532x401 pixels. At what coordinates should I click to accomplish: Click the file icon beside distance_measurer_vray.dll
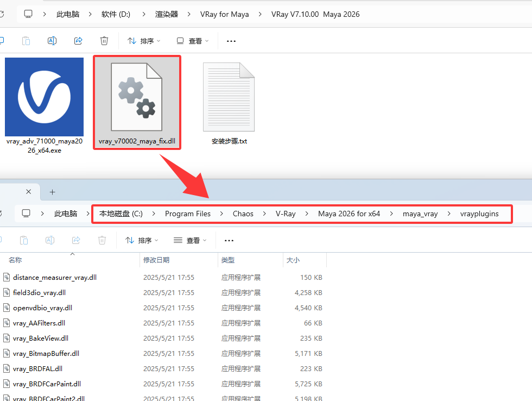7,277
